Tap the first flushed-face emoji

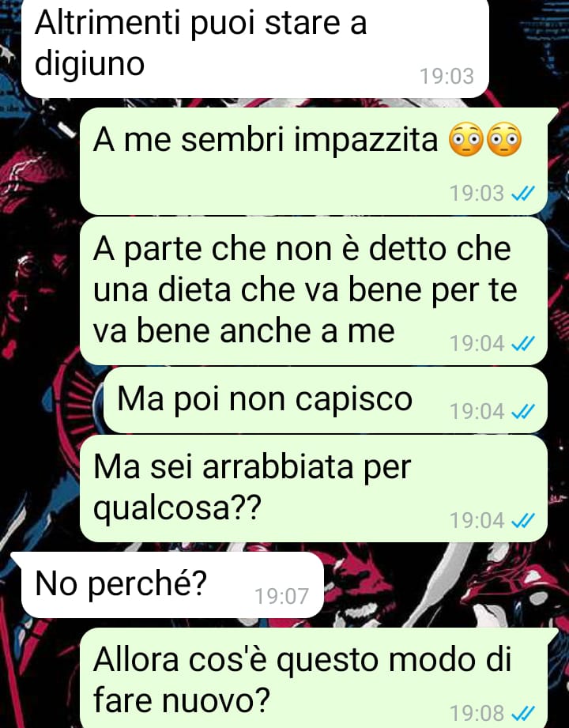466,139
